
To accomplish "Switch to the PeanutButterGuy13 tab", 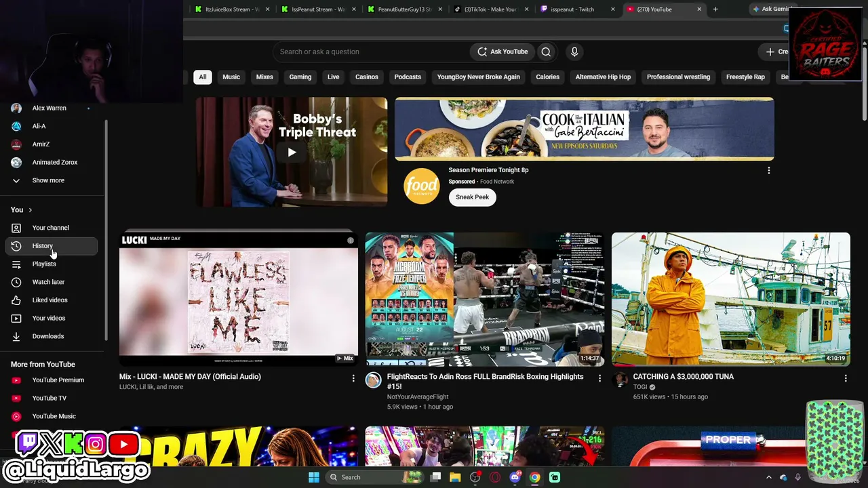I will point(403,9).
